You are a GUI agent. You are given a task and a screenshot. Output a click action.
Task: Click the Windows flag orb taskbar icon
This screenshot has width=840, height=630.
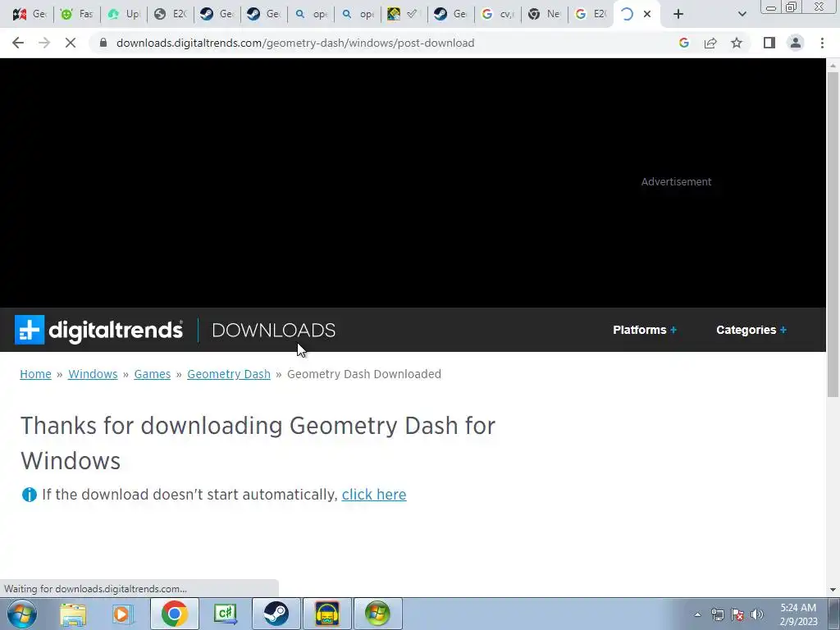[377, 614]
